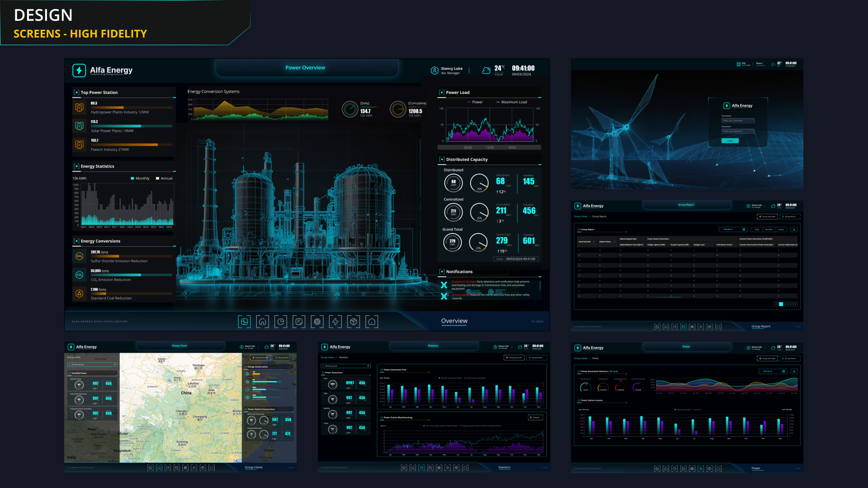Click the Group Home breadcrumb link in Group Report

(x=580, y=216)
